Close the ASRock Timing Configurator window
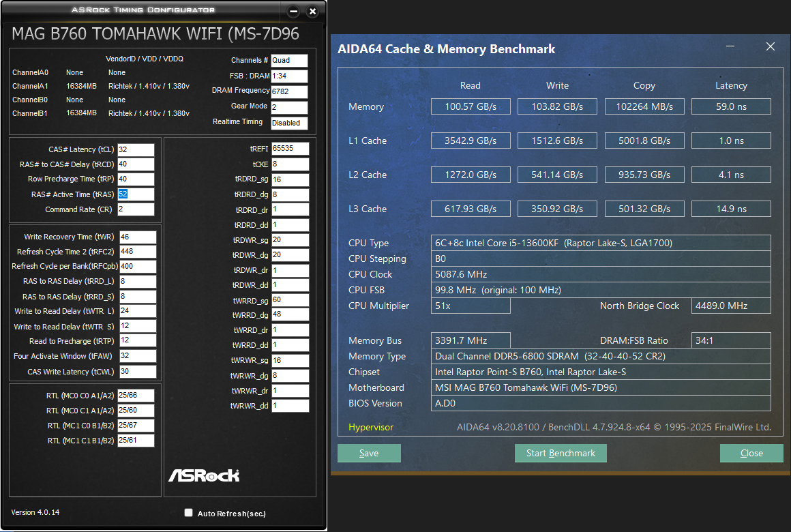The image size is (791, 532). [x=312, y=11]
